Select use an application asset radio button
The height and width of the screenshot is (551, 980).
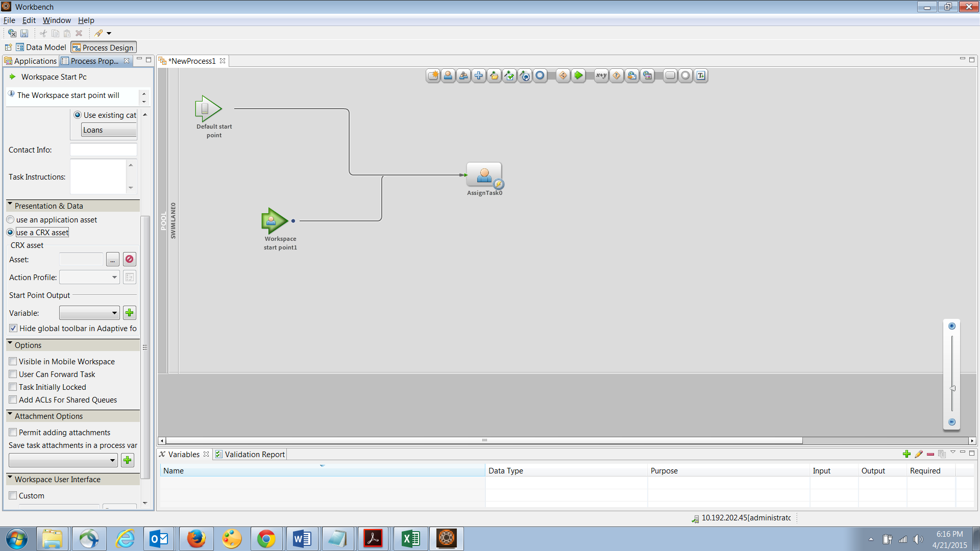pos(10,220)
